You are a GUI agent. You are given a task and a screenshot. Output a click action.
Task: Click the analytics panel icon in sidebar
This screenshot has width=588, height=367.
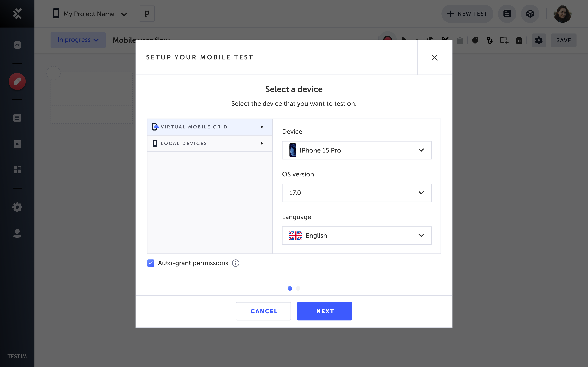click(x=17, y=45)
